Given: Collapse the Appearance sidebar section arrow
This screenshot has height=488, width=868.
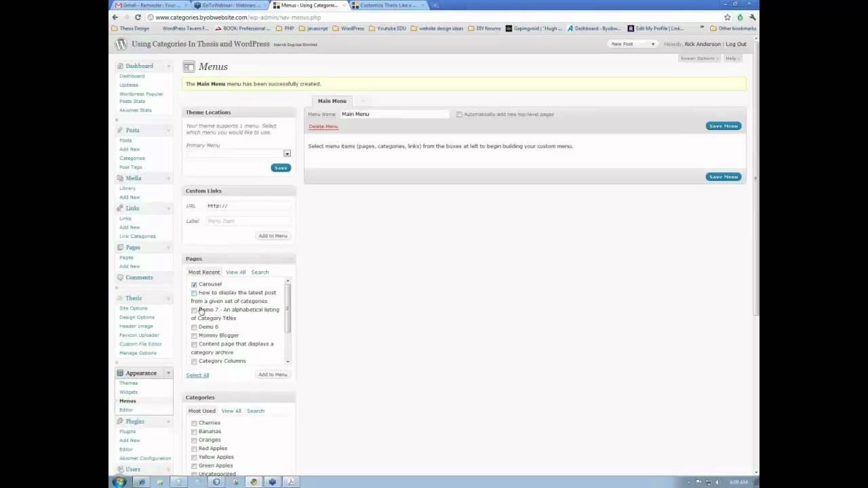Looking at the screenshot, I should click(x=168, y=373).
